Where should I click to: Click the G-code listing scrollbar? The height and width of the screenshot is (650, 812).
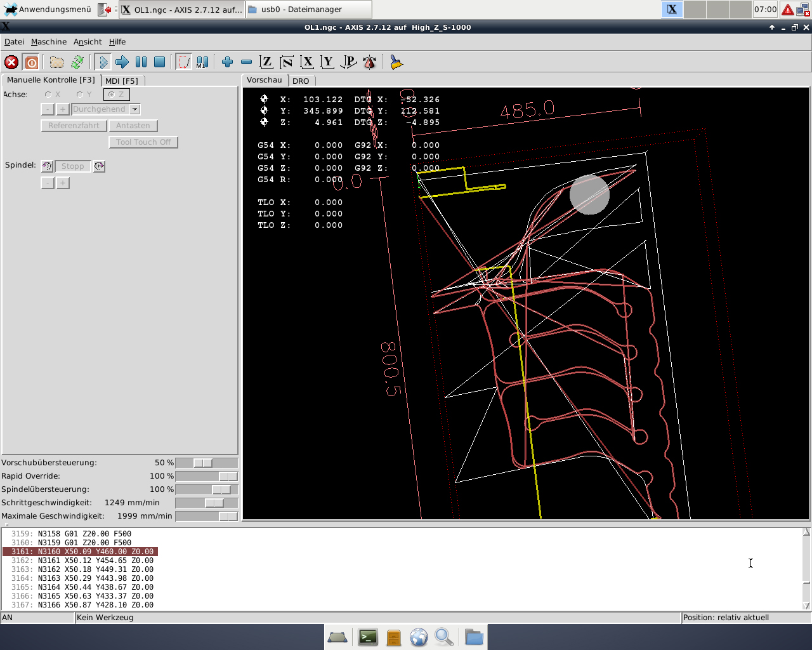[x=806, y=569]
